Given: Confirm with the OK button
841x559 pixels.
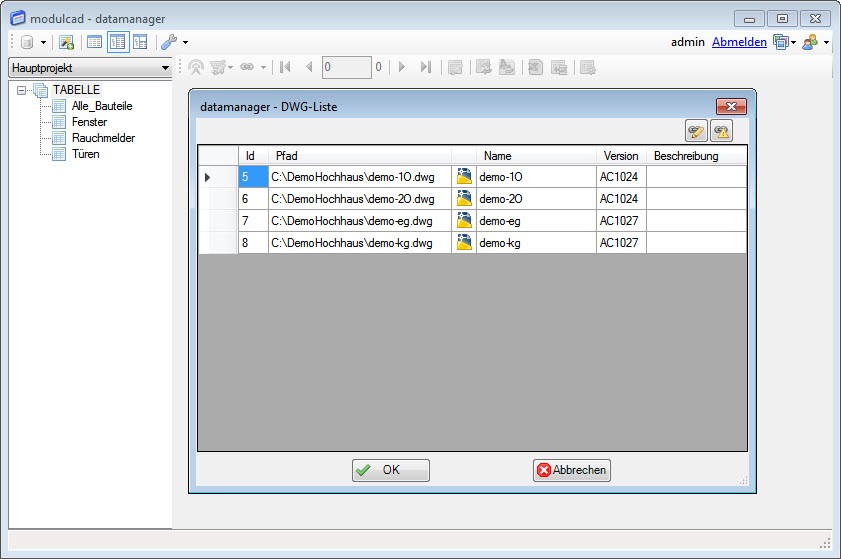Looking at the screenshot, I should coord(390,470).
